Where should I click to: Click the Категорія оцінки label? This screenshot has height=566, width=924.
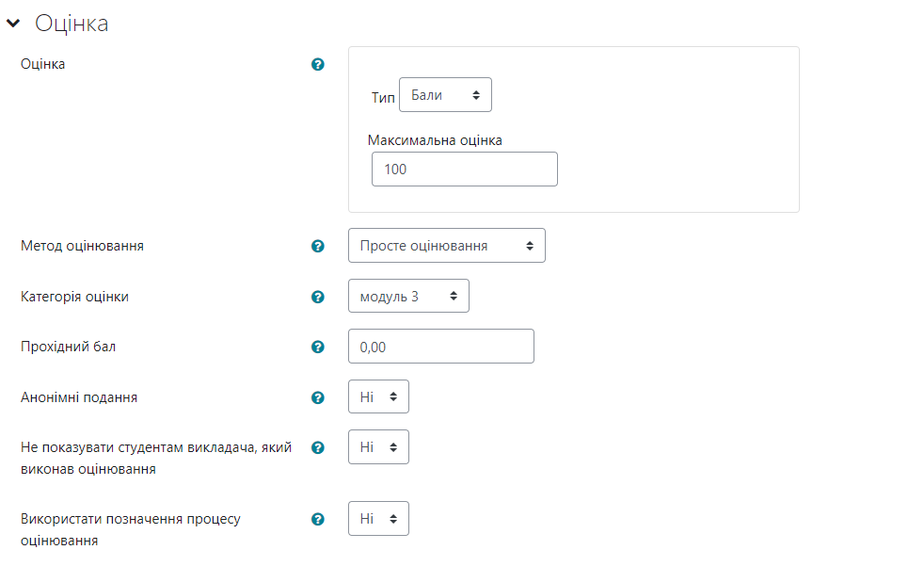pyautogui.click(x=74, y=297)
